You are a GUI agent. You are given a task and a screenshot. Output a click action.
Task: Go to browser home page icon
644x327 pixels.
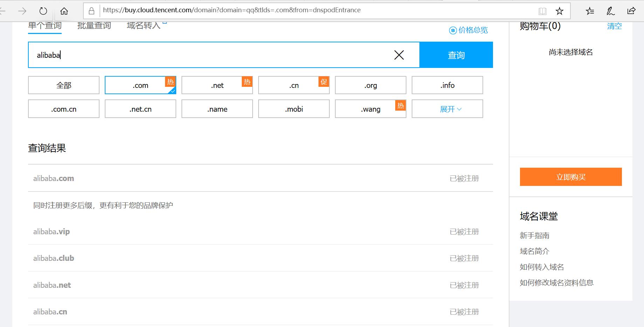64,11
